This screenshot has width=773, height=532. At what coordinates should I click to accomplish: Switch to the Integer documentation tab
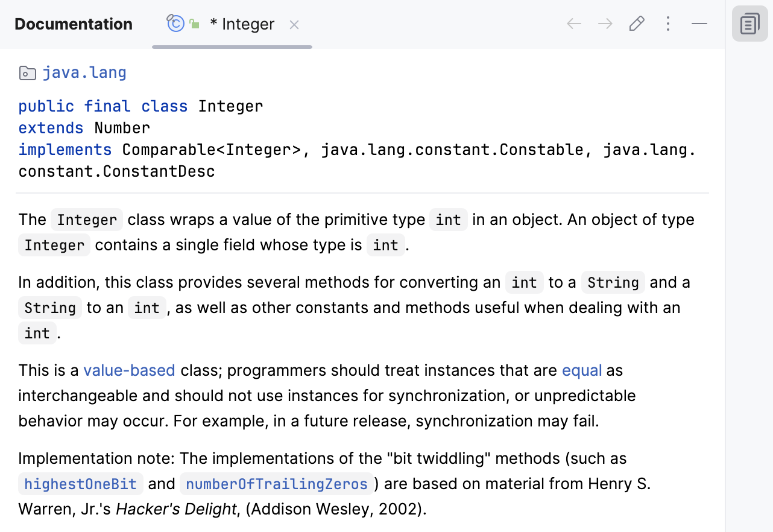(x=242, y=24)
